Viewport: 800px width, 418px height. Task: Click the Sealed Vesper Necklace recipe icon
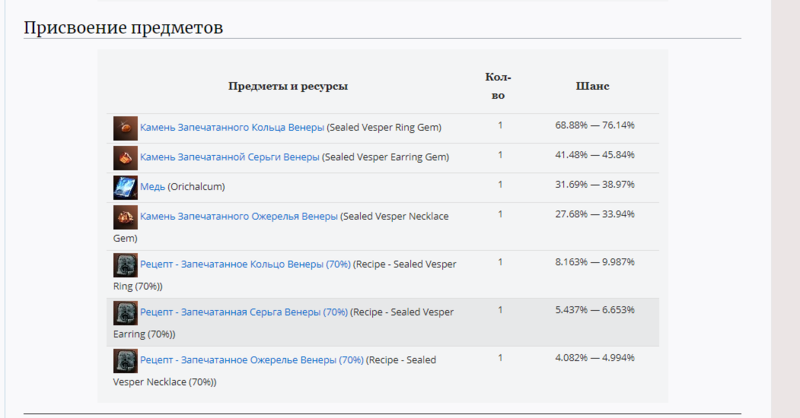point(125,361)
